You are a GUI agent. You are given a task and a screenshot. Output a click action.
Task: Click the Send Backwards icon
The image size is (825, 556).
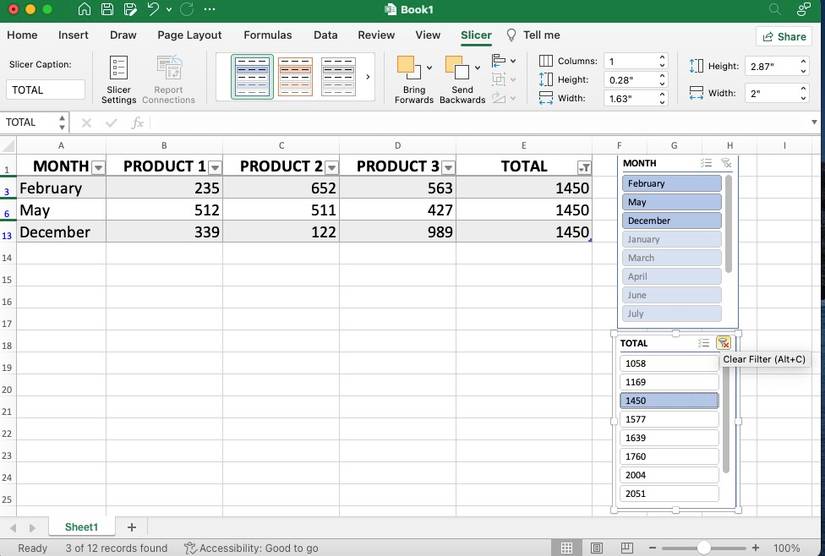click(x=457, y=68)
